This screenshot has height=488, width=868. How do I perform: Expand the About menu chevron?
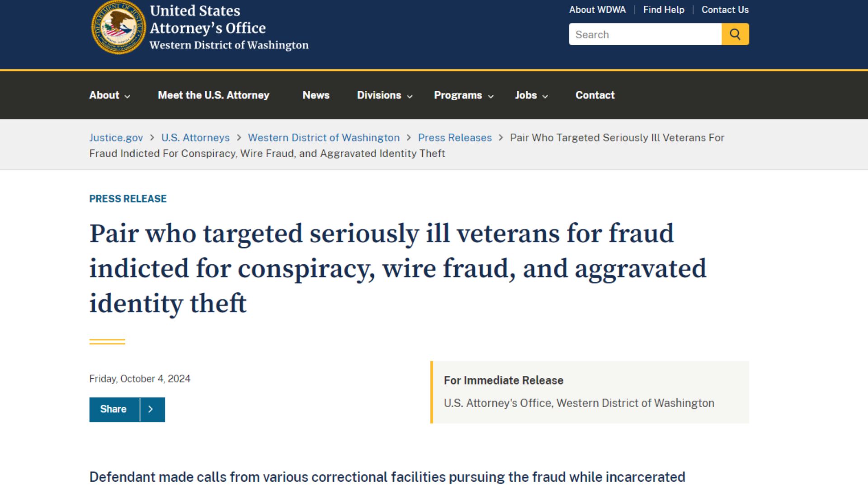click(x=127, y=96)
